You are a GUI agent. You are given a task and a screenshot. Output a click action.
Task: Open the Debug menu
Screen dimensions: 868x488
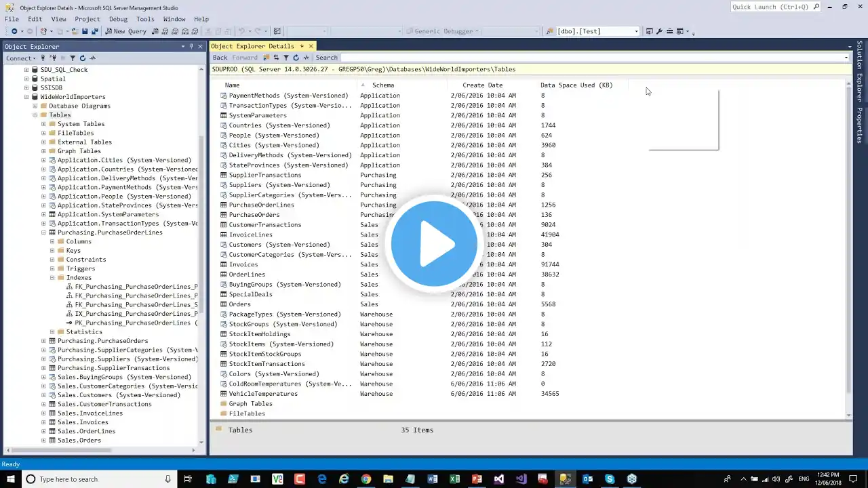118,19
